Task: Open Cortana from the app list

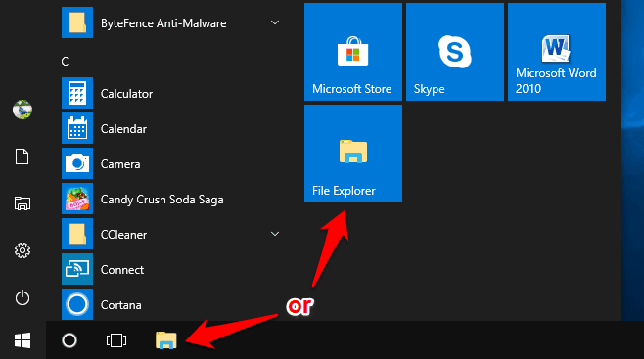Action: tap(170, 304)
